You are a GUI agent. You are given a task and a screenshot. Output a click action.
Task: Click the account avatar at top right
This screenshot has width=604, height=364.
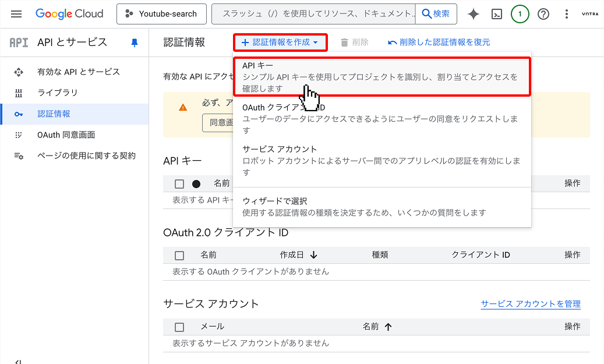point(590,14)
